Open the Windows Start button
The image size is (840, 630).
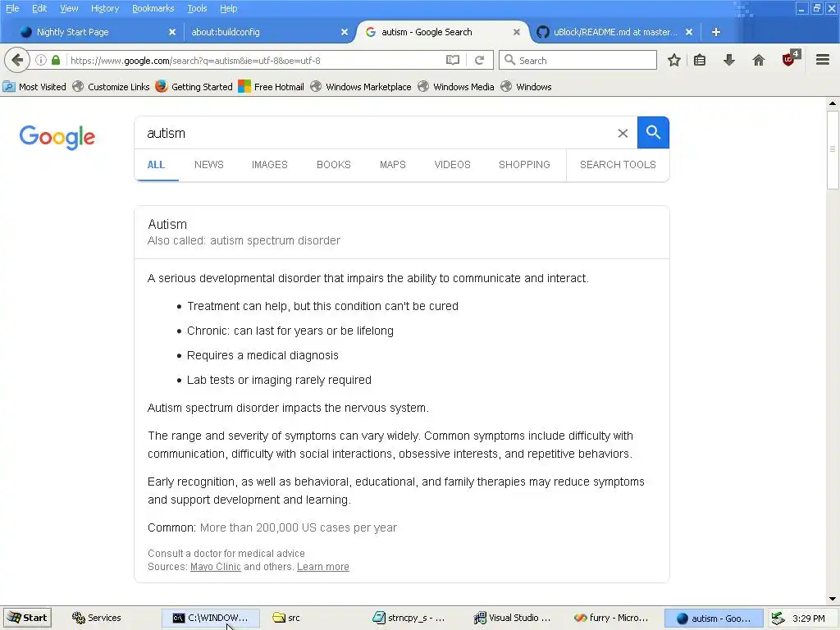tap(27, 618)
